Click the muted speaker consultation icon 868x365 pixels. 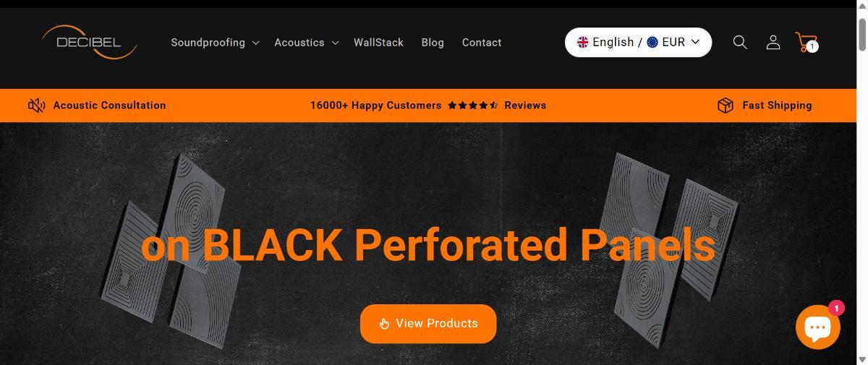click(x=36, y=106)
